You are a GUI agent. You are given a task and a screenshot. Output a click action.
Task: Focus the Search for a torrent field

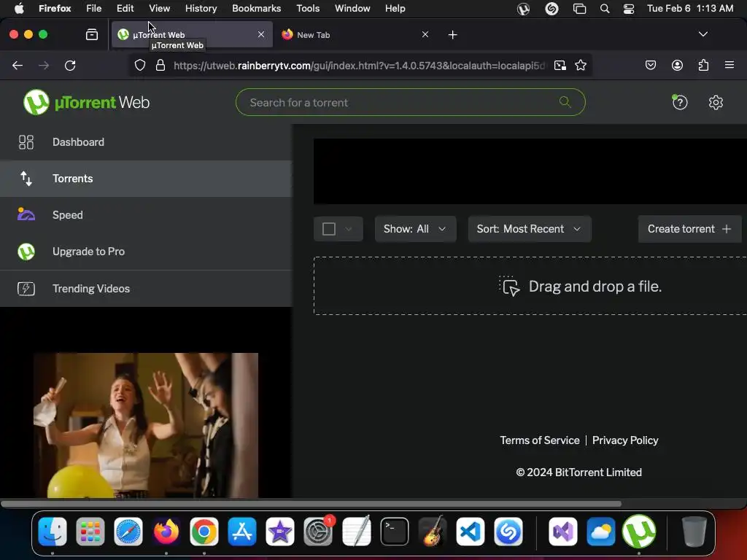tap(410, 102)
